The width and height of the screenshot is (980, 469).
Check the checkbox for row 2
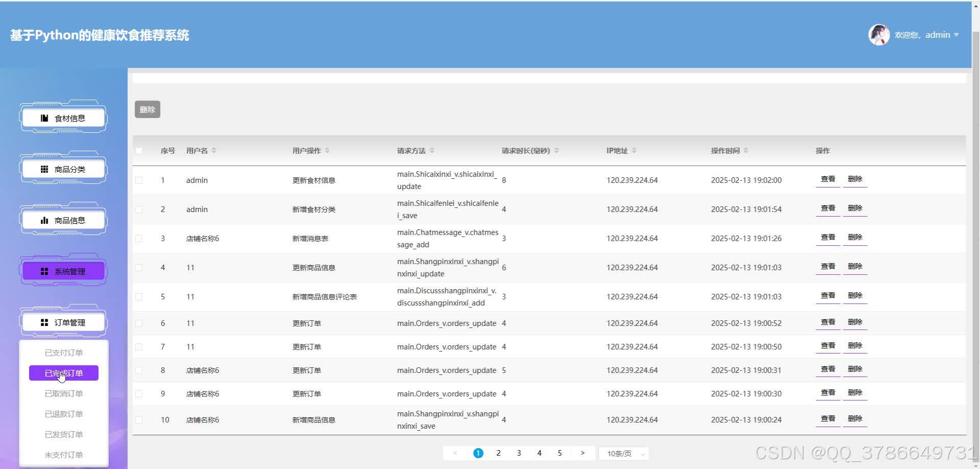coord(139,209)
